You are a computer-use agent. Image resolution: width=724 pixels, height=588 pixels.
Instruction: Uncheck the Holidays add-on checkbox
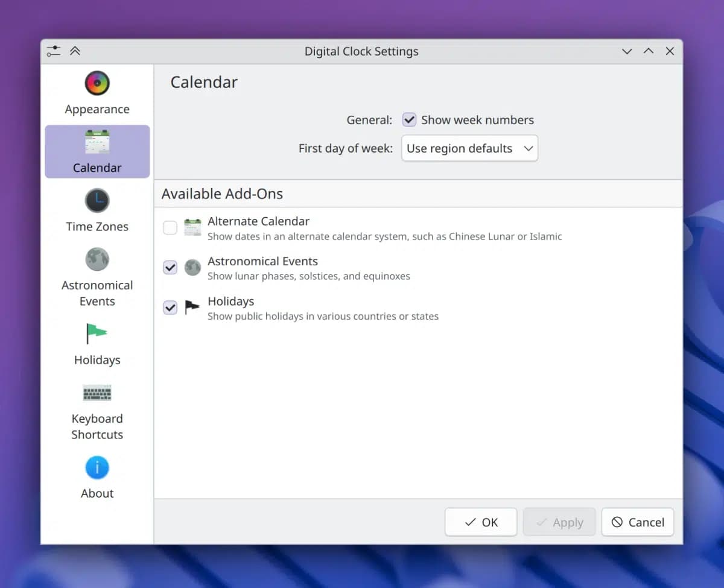pyautogui.click(x=170, y=308)
